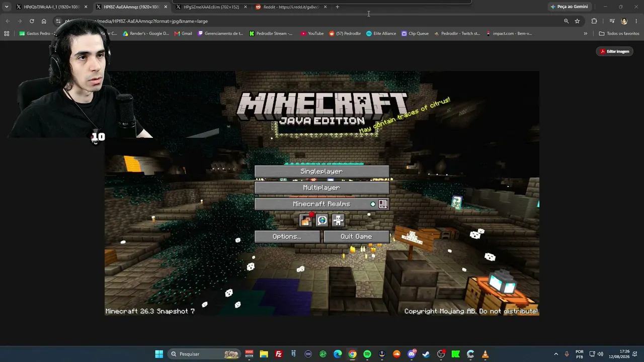Open the media controls icon in toolbar
Viewport: 644px width, 362px height.
(x=612, y=21)
